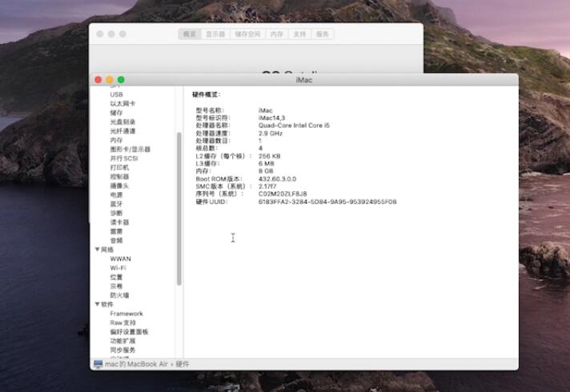Select 位置 under network section

click(x=116, y=277)
